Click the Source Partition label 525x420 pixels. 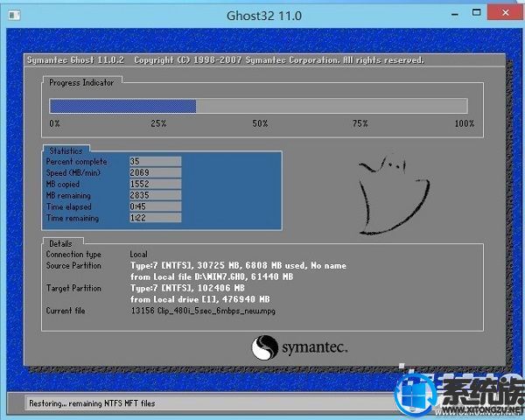click(73, 265)
